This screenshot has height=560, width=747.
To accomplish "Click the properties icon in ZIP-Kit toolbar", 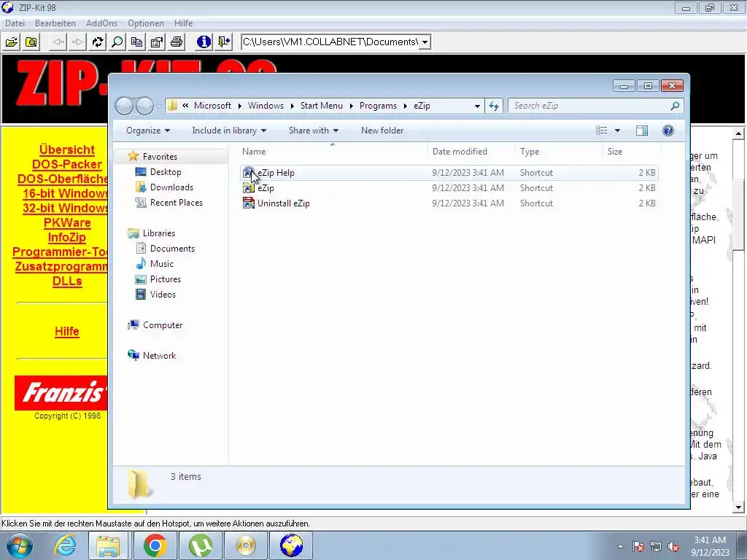I will point(157,42).
